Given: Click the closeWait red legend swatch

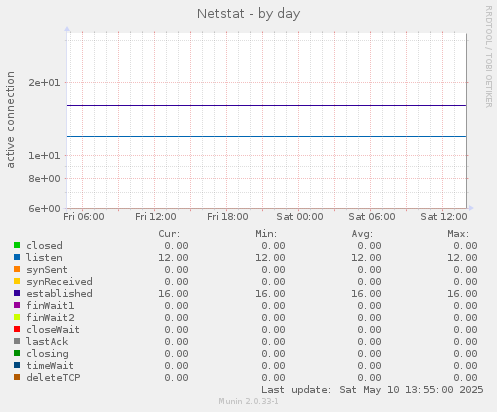Looking at the screenshot, I should [x=17, y=329].
